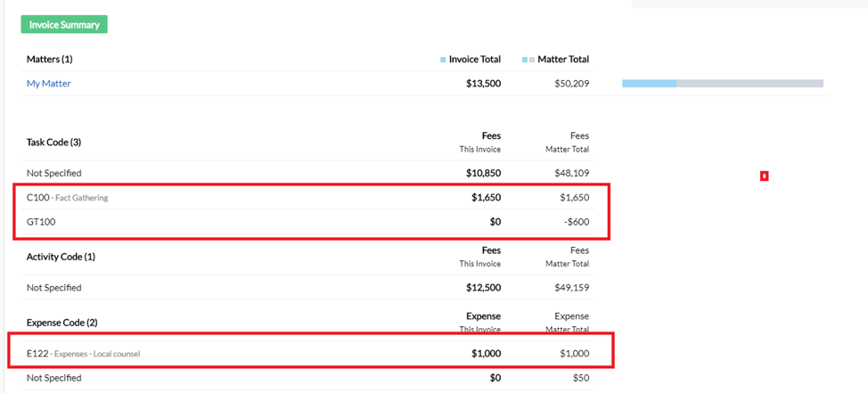Open the My Matter link
The width and height of the screenshot is (868, 393).
49,84
